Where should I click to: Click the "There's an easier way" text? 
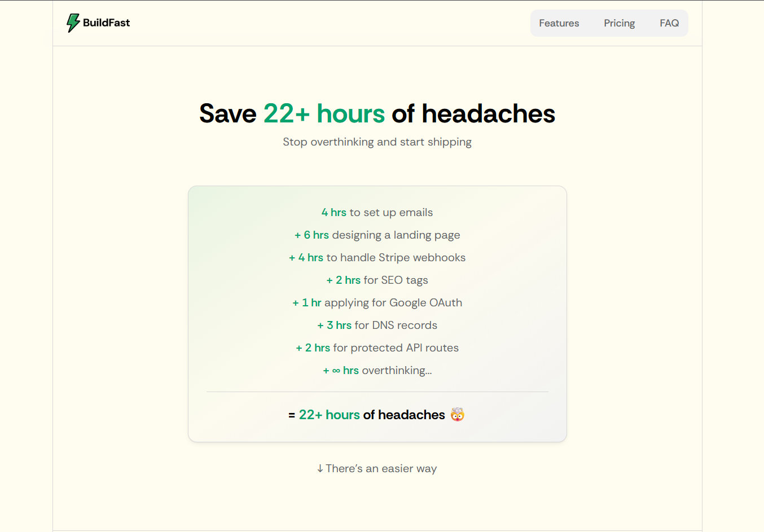coord(381,469)
